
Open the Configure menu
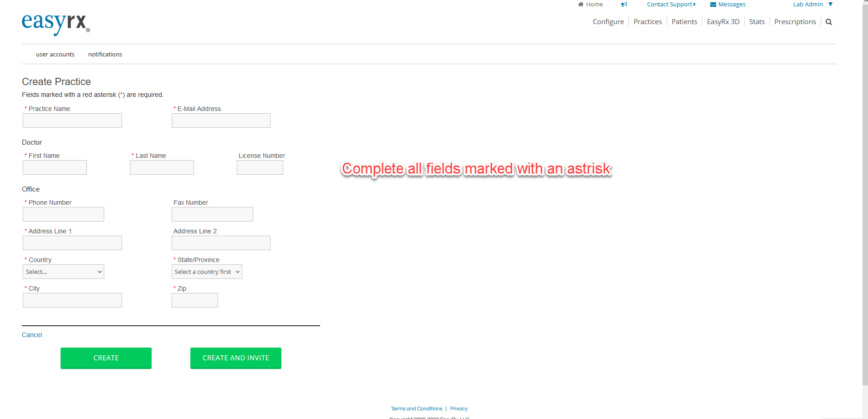[x=608, y=22]
